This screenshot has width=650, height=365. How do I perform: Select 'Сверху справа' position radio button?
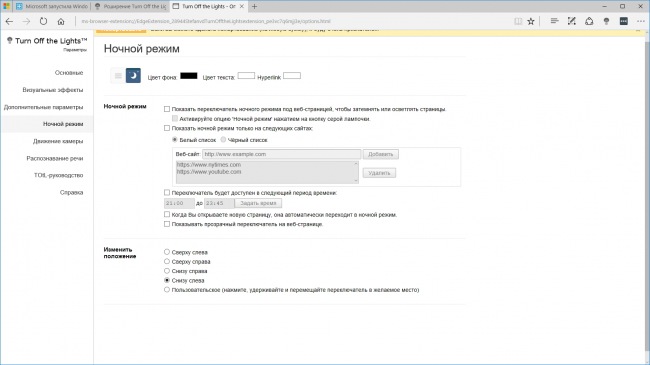[x=167, y=261]
